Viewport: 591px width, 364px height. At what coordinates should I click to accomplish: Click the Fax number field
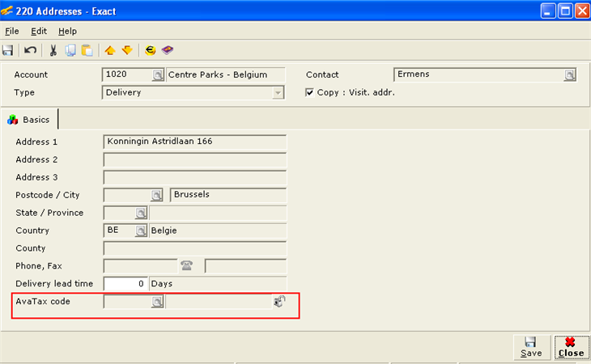(x=245, y=266)
